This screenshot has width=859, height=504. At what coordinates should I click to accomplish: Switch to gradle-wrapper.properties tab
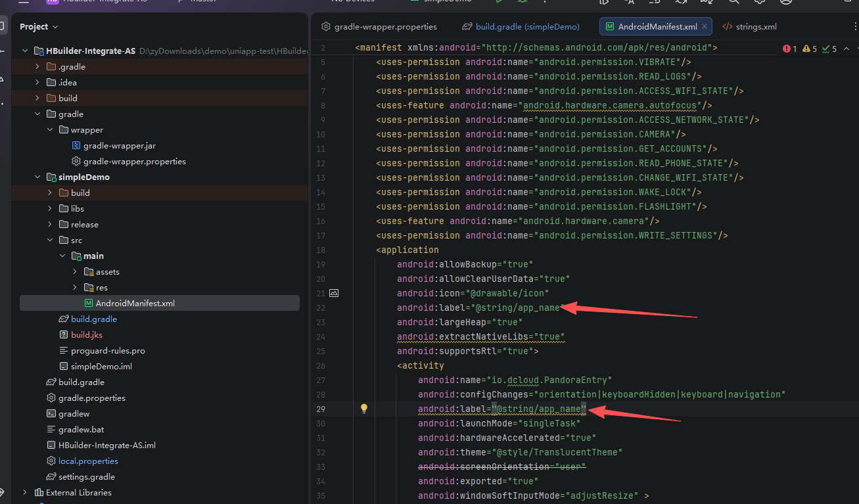pos(379,26)
